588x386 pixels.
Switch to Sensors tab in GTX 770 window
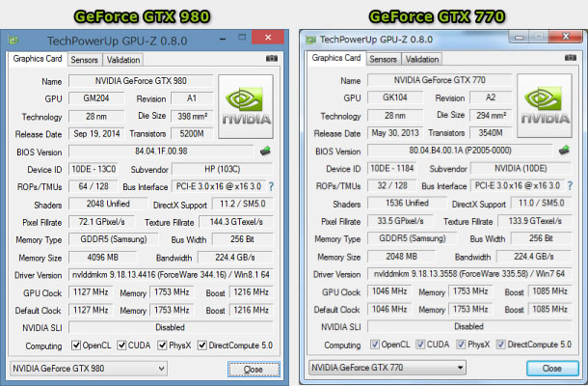(x=383, y=59)
